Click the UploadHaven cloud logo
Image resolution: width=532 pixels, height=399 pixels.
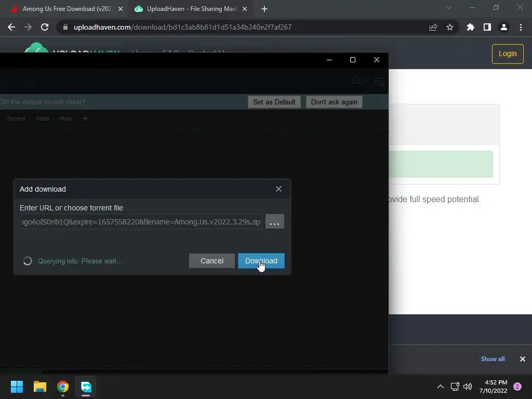pyautogui.click(x=36, y=47)
